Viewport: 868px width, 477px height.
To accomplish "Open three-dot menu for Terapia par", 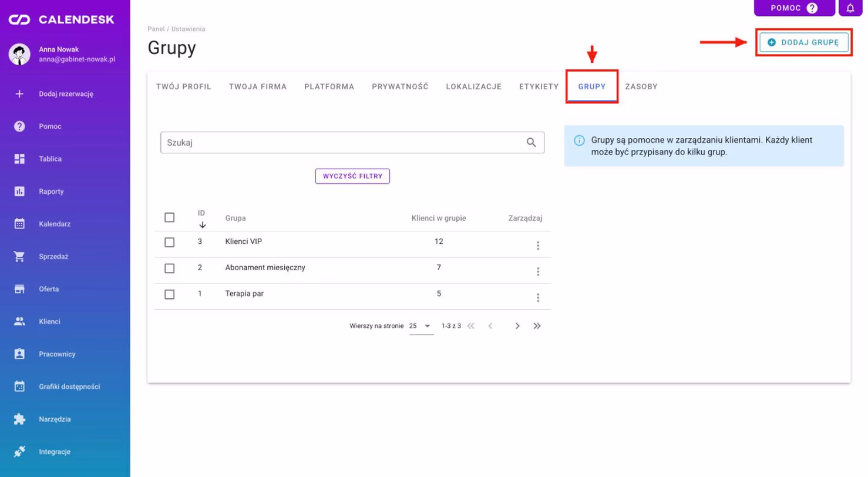I will [x=538, y=297].
